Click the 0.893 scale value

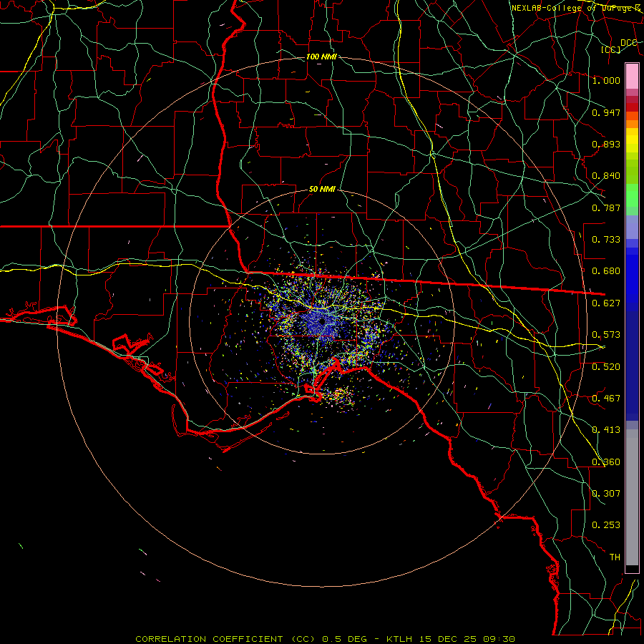[606, 144]
